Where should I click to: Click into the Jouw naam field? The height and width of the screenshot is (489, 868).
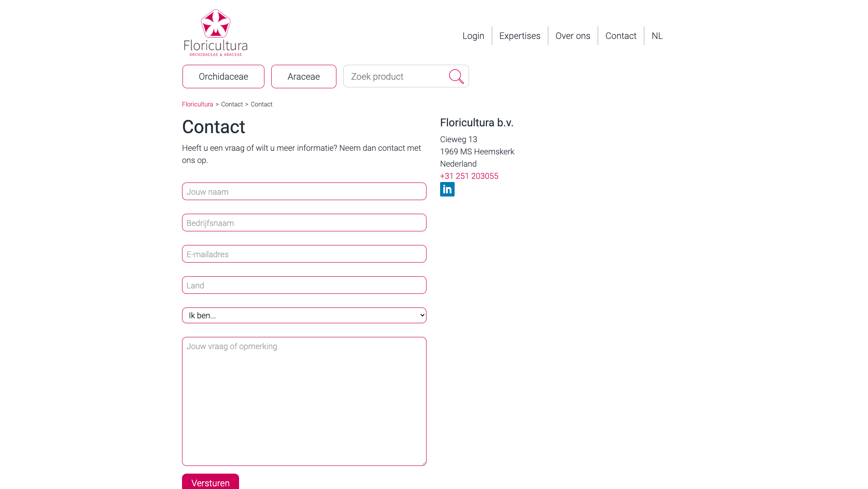point(304,192)
